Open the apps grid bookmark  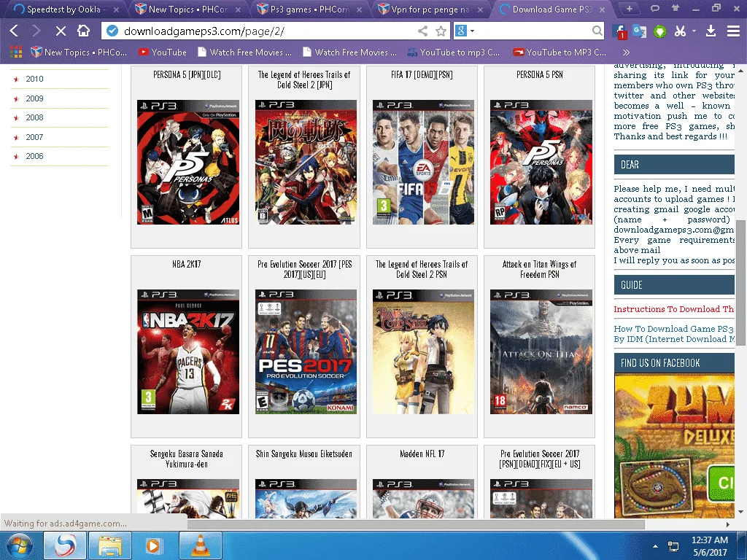[16, 52]
